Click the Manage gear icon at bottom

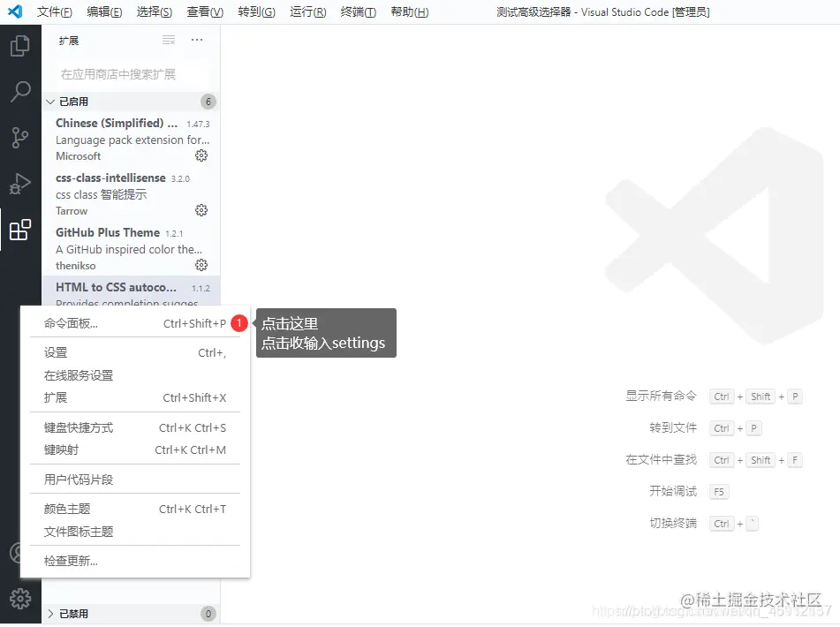19,599
